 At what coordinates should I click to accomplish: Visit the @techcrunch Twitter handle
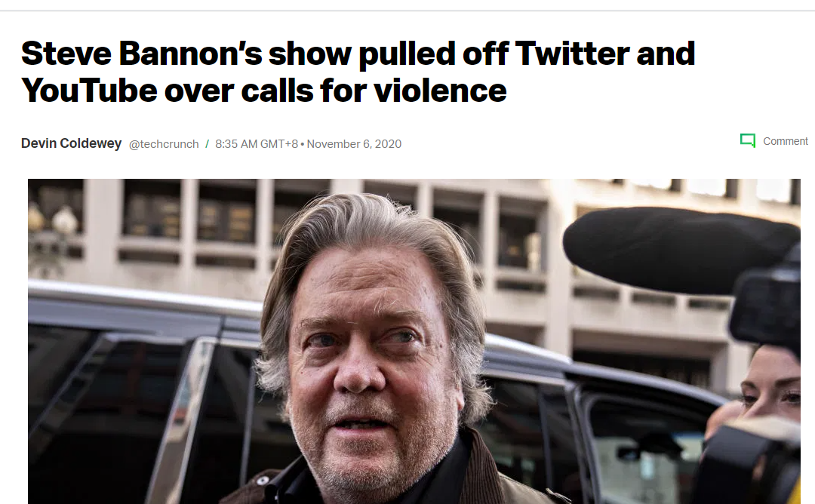tap(164, 144)
